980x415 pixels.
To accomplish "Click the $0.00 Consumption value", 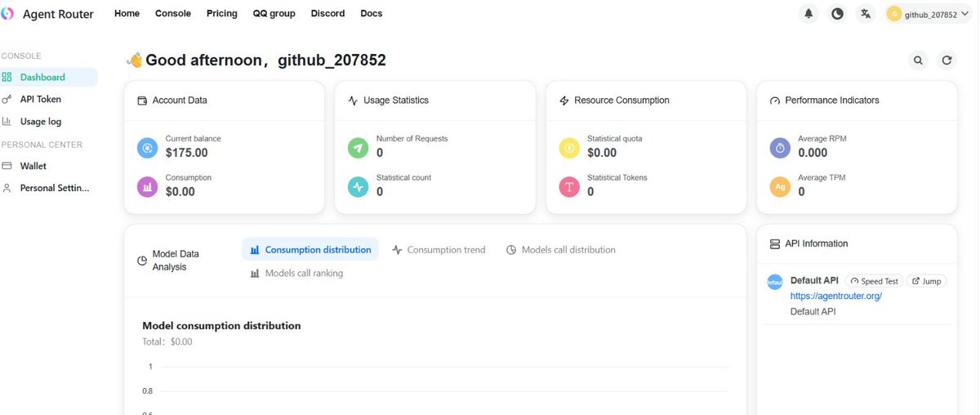I will click(180, 192).
